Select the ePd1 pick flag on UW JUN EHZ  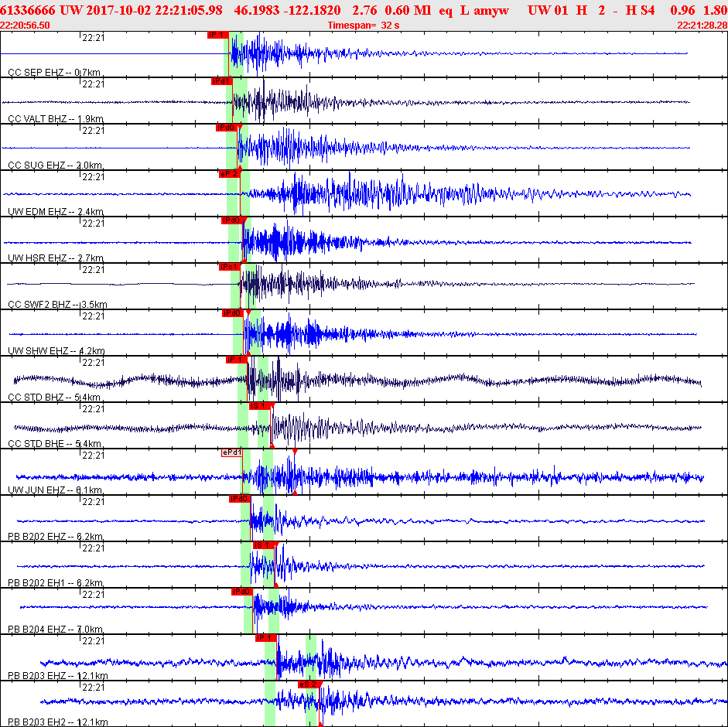(x=231, y=452)
